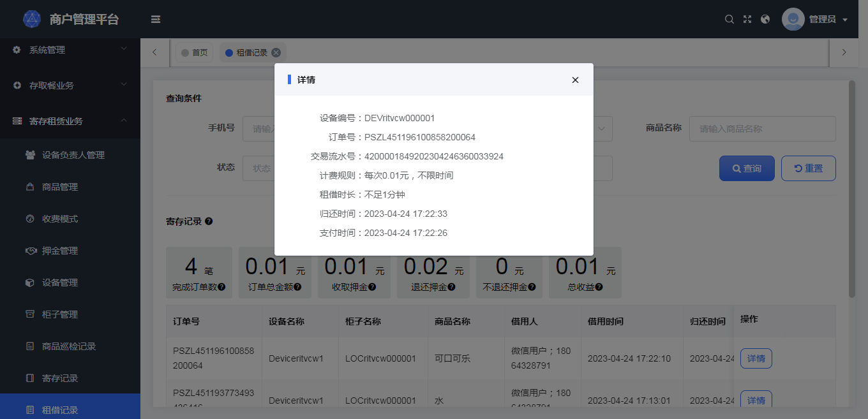Open 押金管理 in sidebar

point(70,251)
